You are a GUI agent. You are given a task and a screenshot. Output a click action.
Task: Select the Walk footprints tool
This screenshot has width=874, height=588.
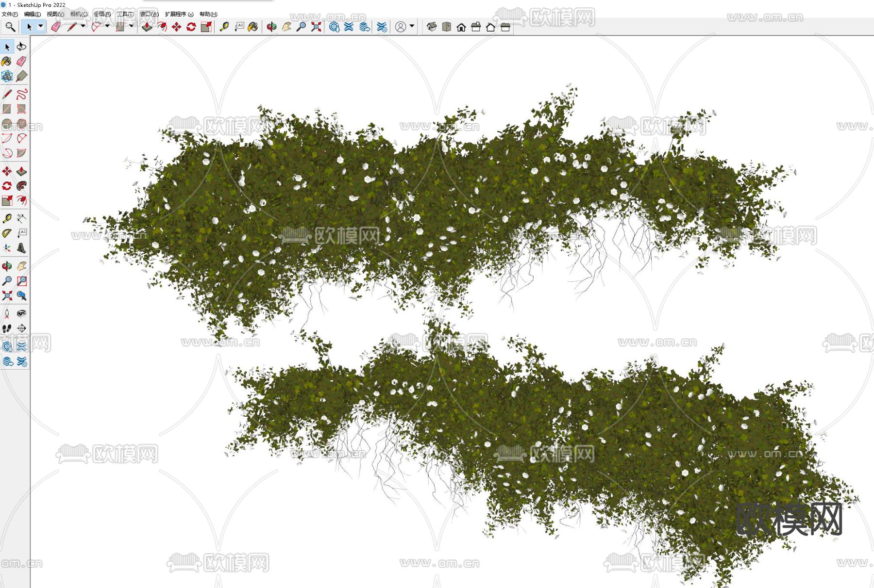coord(7,328)
